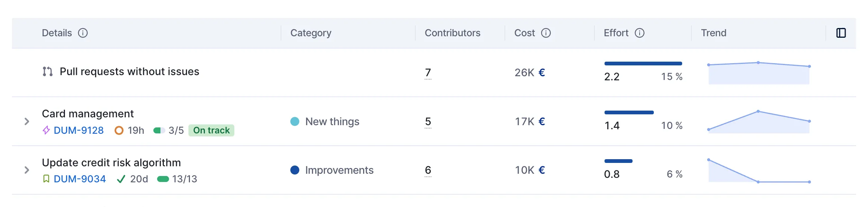Click the New things category color dot

click(x=295, y=121)
